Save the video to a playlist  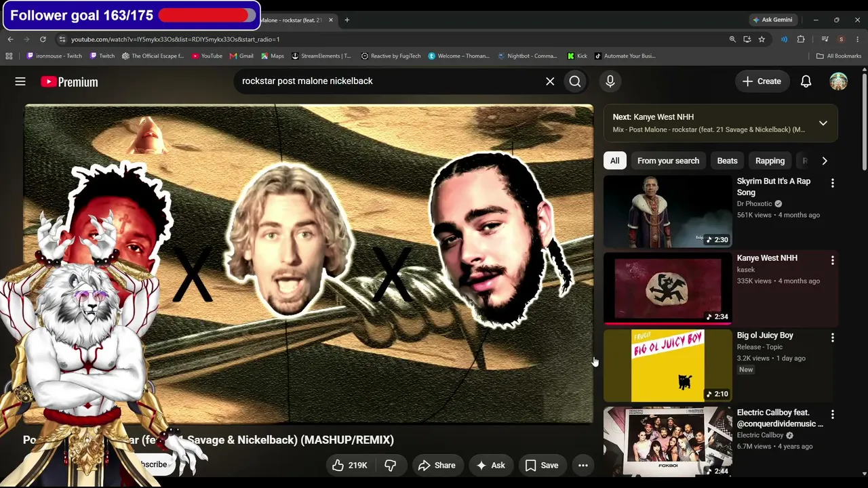pyautogui.click(x=541, y=465)
